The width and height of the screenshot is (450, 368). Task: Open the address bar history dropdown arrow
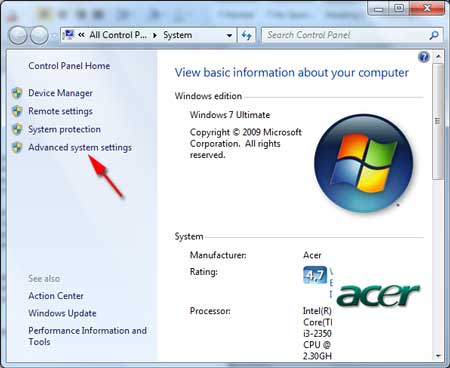pos(229,35)
